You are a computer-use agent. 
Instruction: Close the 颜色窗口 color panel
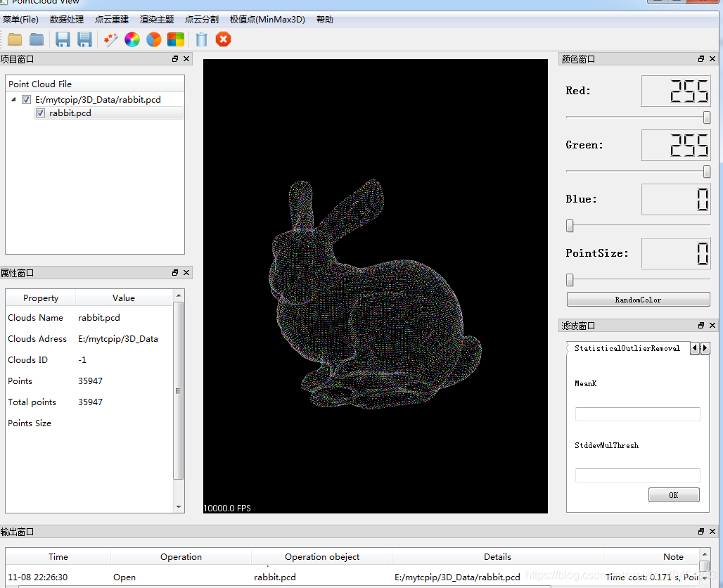pos(712,58)
